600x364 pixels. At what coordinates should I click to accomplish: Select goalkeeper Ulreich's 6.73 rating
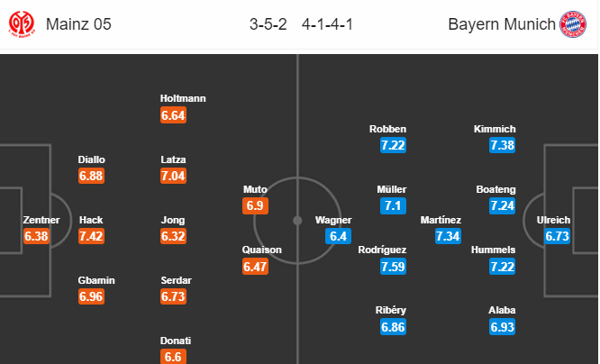(x=559, y=236)
